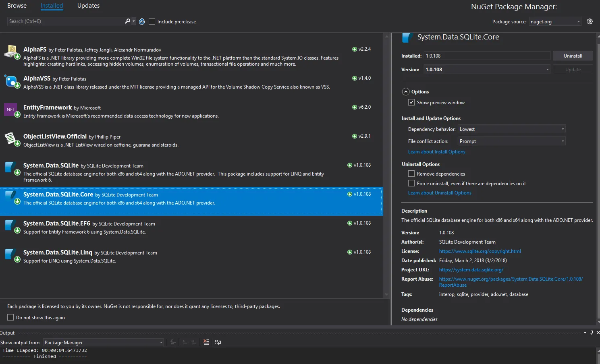Switch to the Updates tab

pyautogui.click(x=88, y=6)
